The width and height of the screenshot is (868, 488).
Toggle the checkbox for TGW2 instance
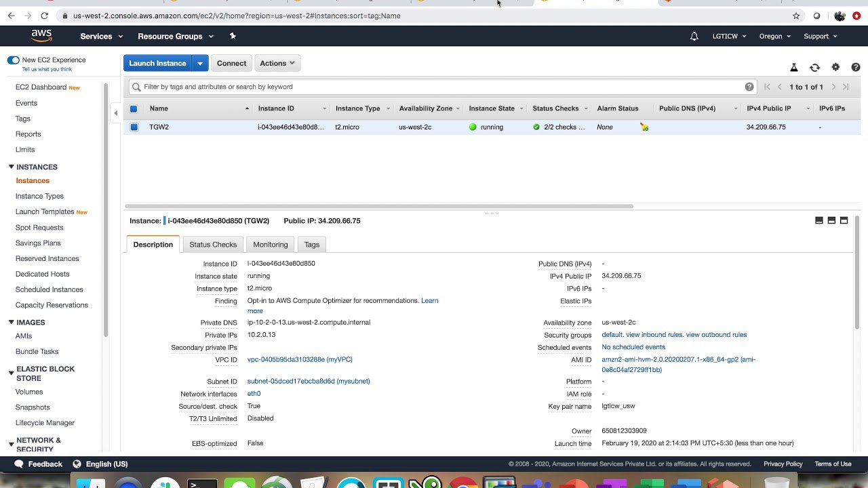pos(134,127)
